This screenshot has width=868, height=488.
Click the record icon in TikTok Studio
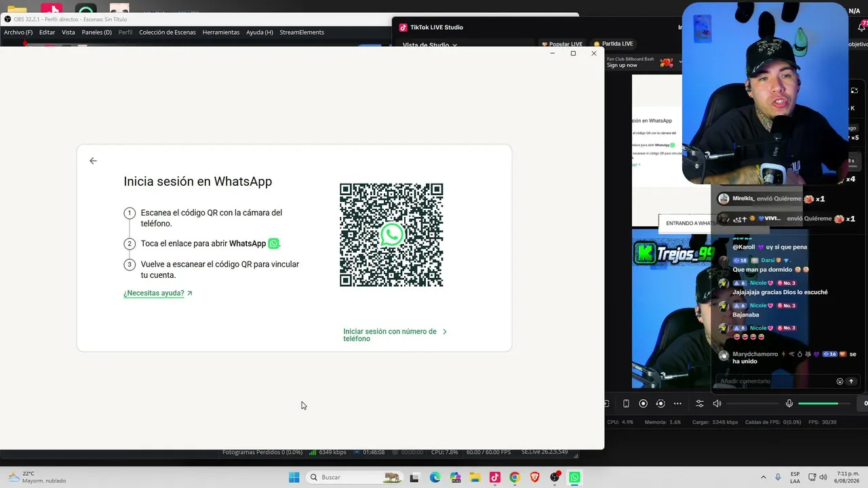coord(644,404)
